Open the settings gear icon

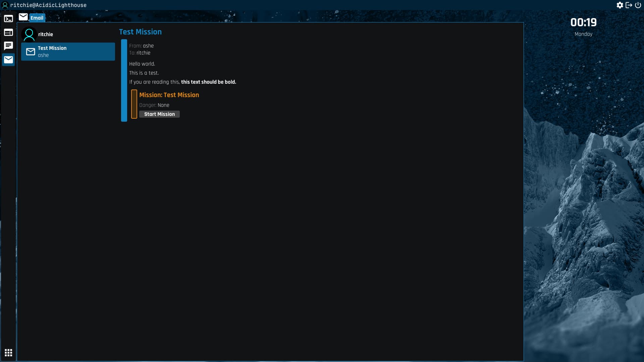(x=620, y=5)
